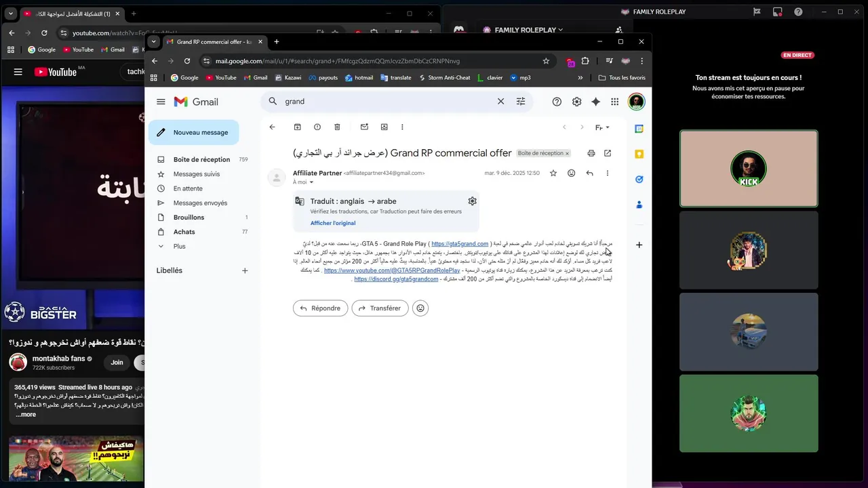This screenshot has height=488, width=868.
Task: Report the email as spam
Action: tap(317, 127)
